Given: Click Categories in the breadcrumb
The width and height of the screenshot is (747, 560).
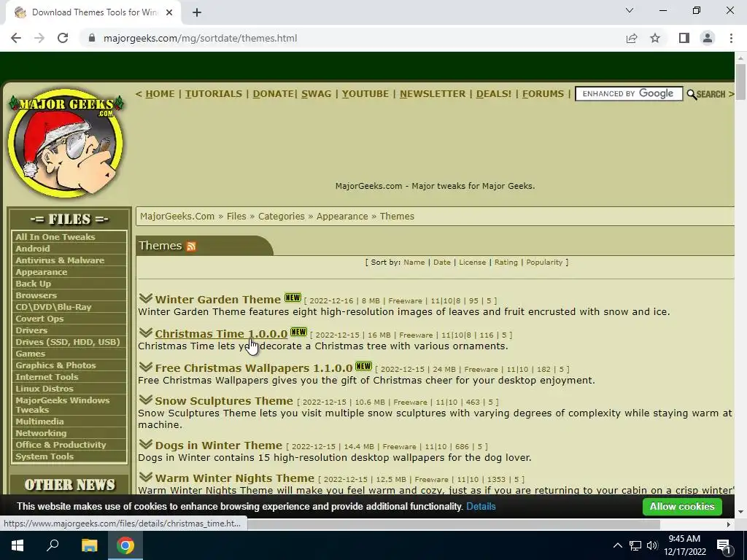Looking at the screenshot, I should tap(281, 216).
